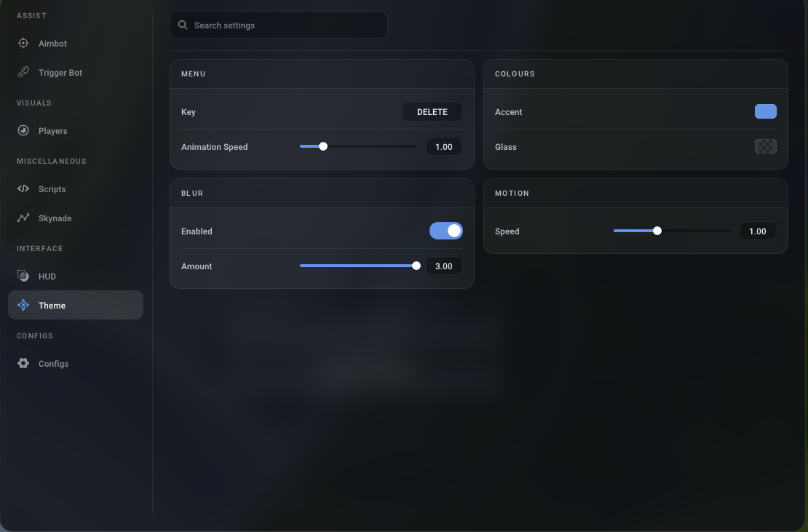Click the COLOURS panel header text
Viewport: 808px width, 532px height.
click(x=515, y=74)
